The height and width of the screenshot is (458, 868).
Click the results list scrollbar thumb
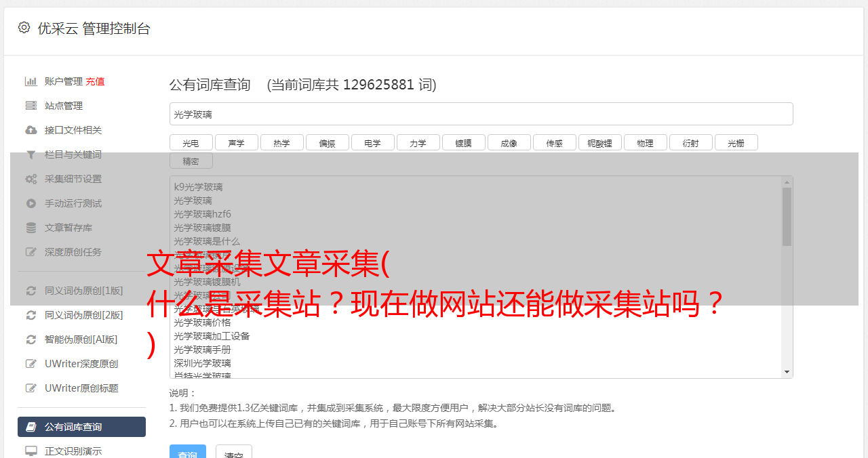(x=787, y=217)
